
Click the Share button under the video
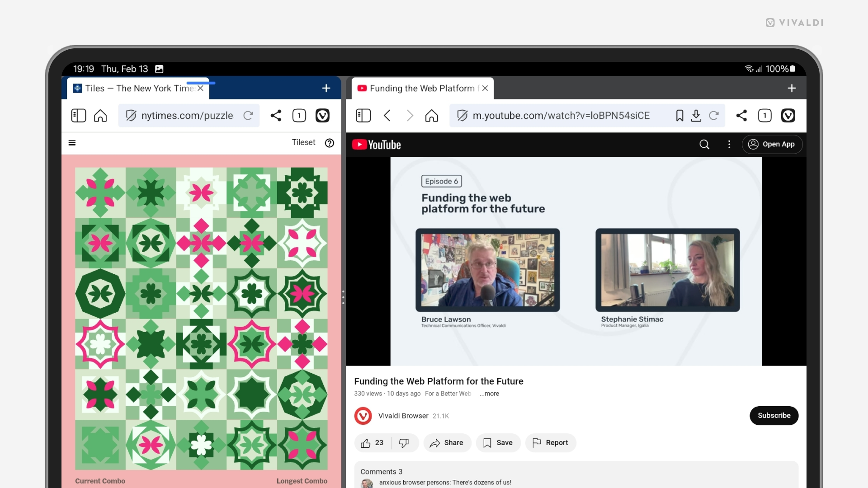pos(447,443)
